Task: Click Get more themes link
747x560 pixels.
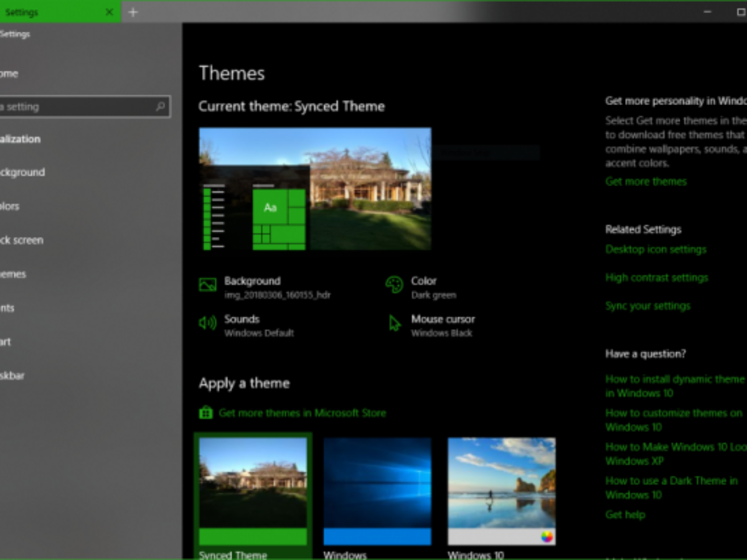Action: [x=646, y=182]
